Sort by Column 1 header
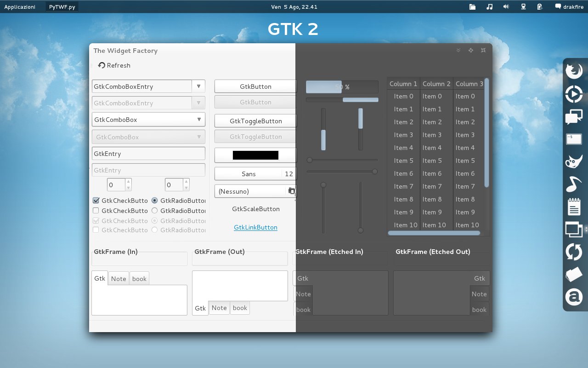The width and height of the screenshot is (588, 368). click(x=403, y=84)
